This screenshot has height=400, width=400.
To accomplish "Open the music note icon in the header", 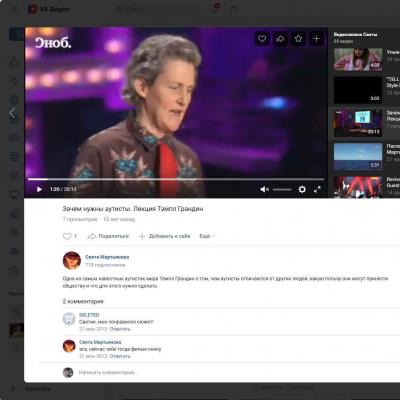I will [x=233, y=9].
